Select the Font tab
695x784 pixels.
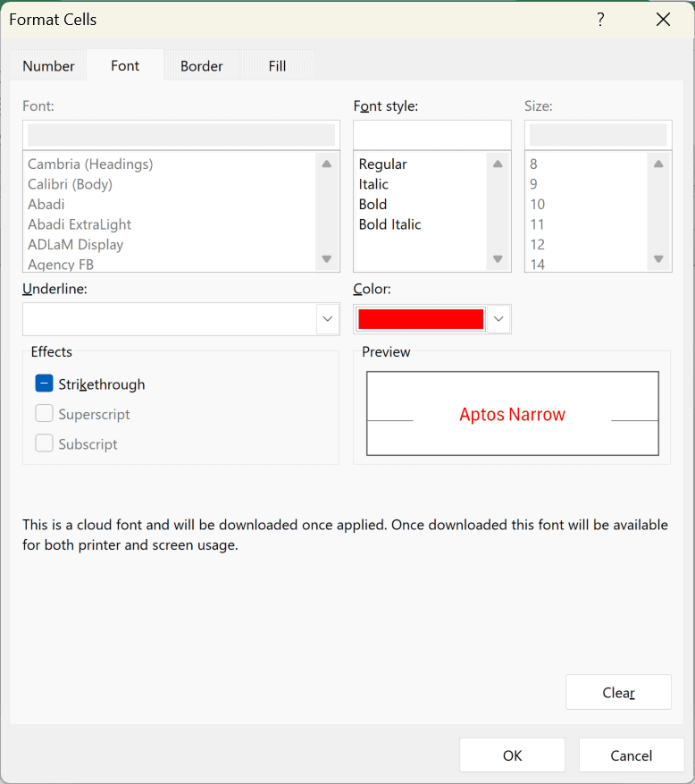coord(125,65)
